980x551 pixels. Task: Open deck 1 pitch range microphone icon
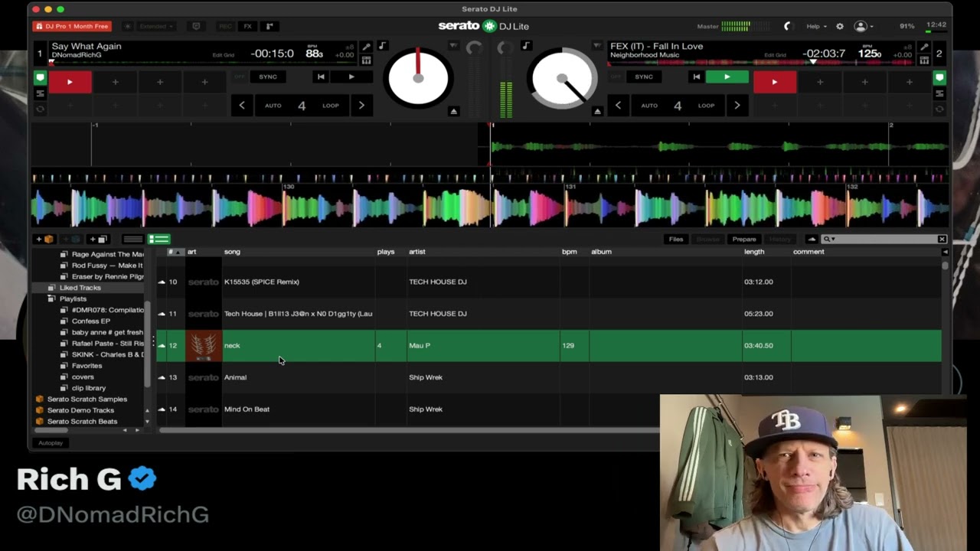coord(367,47)
